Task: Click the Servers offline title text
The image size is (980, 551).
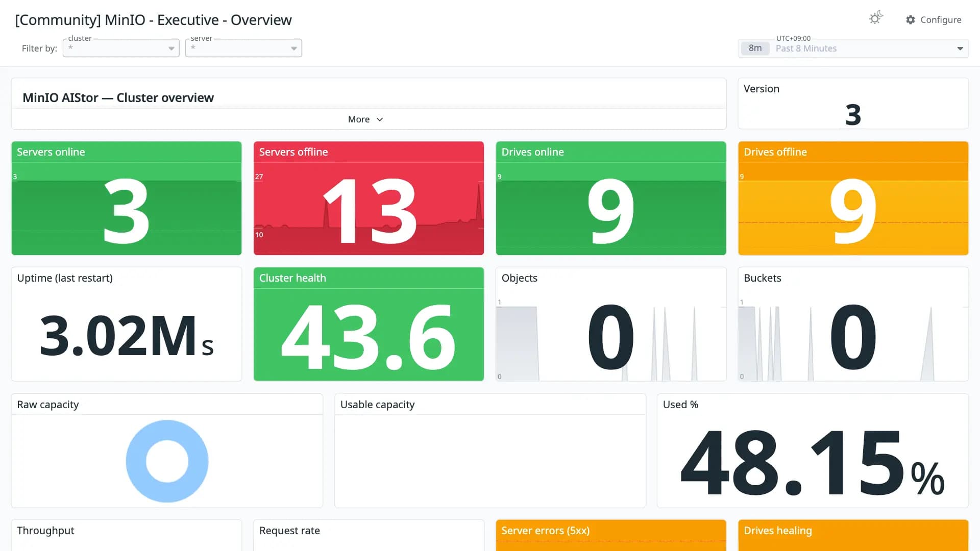Action: (293, 152)
